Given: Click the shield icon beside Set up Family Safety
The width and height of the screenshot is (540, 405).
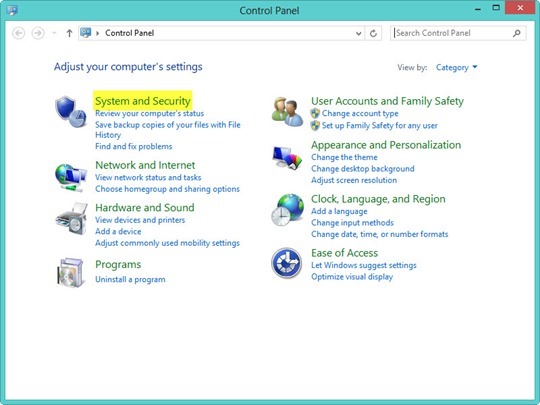Looking at the screenshot, I should [315, 125].
